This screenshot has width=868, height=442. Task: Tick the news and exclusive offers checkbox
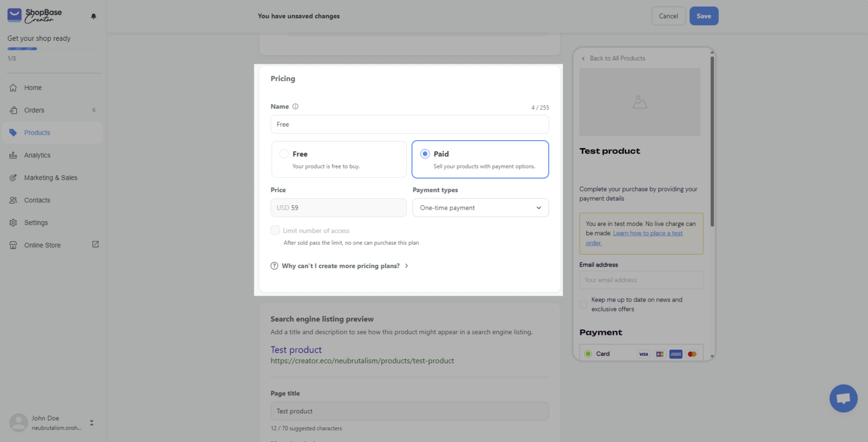coord(583,305)
